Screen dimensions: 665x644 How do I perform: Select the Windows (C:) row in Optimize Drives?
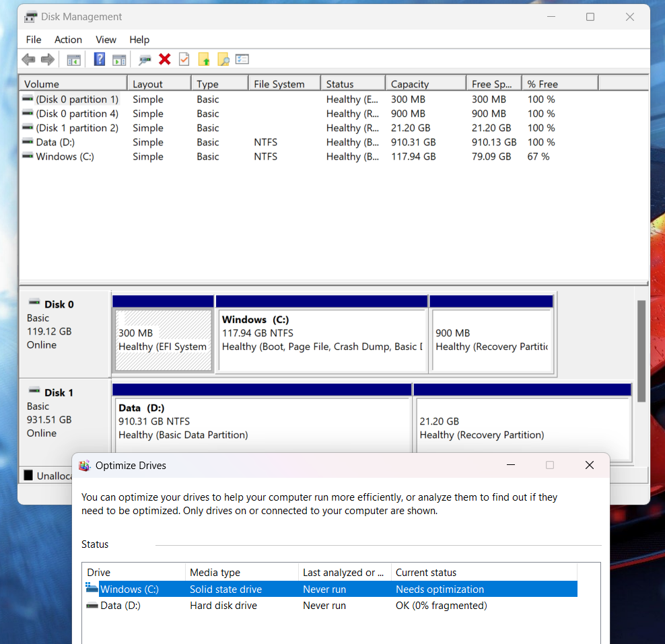pos(330,589)
